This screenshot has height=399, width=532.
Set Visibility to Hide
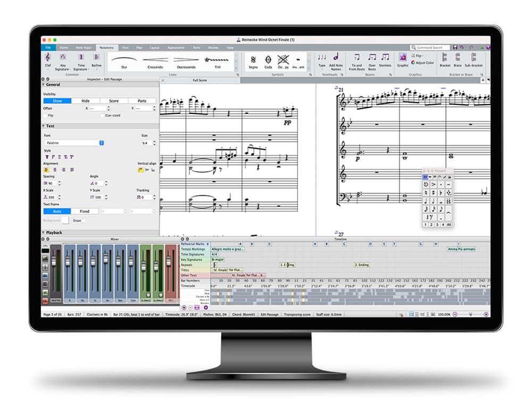click(86, 101)
